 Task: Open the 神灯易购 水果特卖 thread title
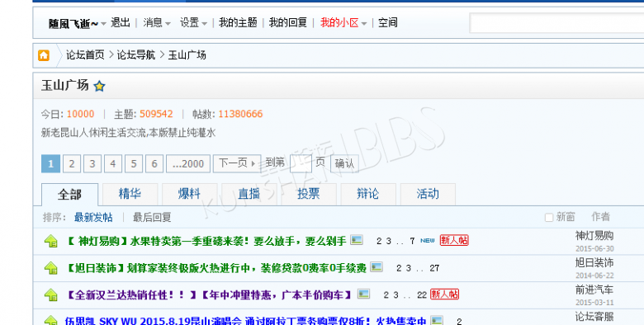(206, 241)
